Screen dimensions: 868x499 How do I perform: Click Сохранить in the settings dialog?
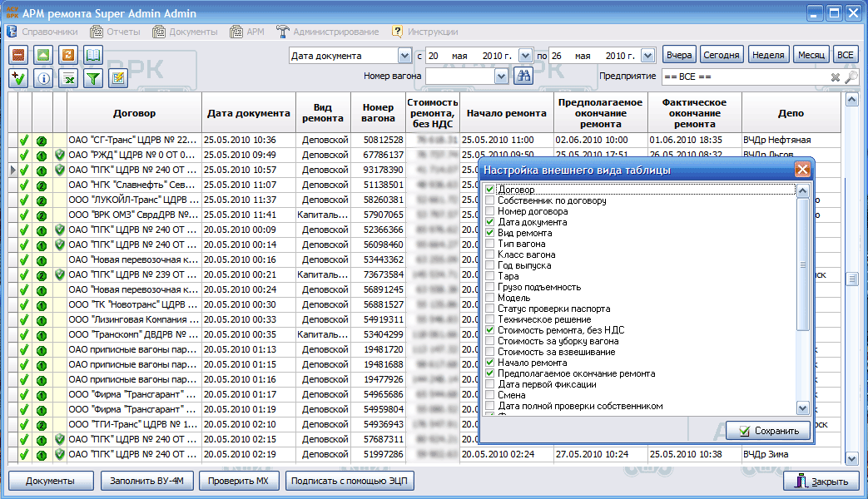tap(768, 431)
